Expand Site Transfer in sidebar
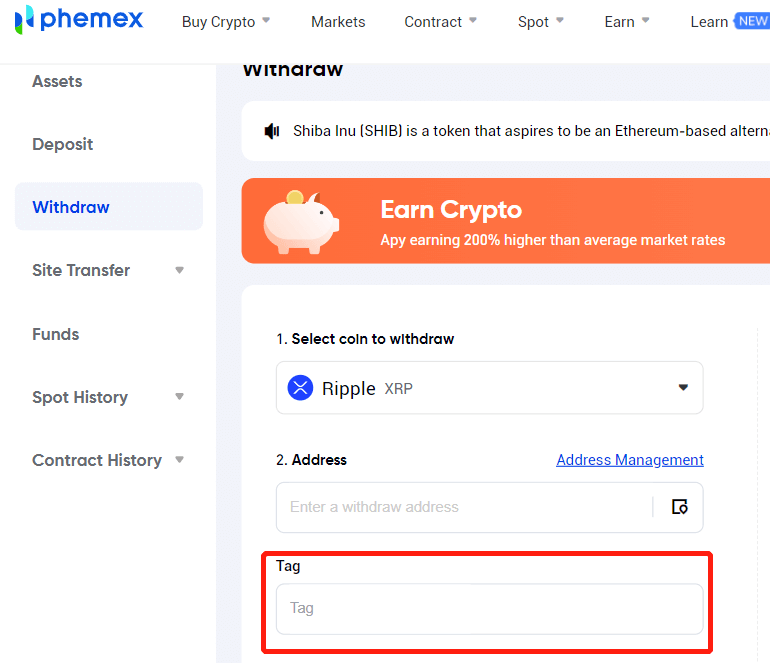The image size is (770, 663). pos(180,270)
